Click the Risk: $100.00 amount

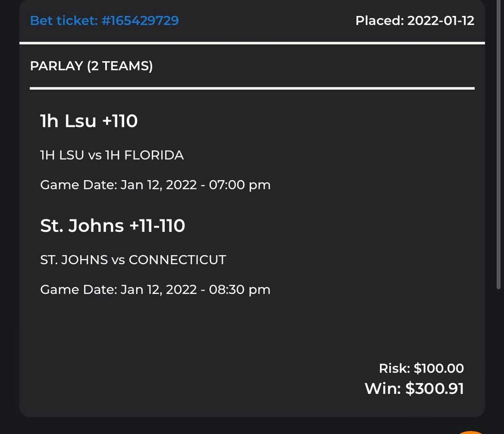pos(421,368)
